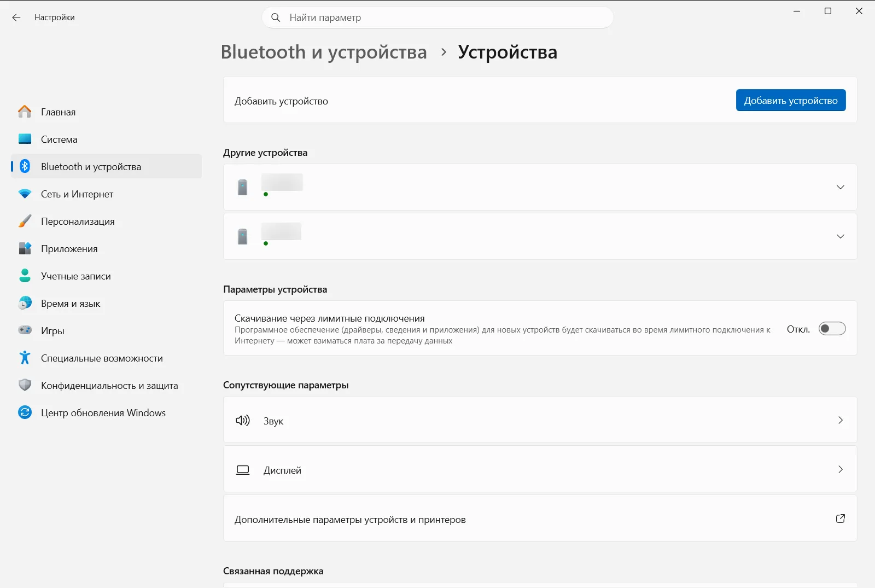Viewport: 875px width, 588px height.
Task: Expand the first device under Другие устройства
Action: tap(841, 187)
